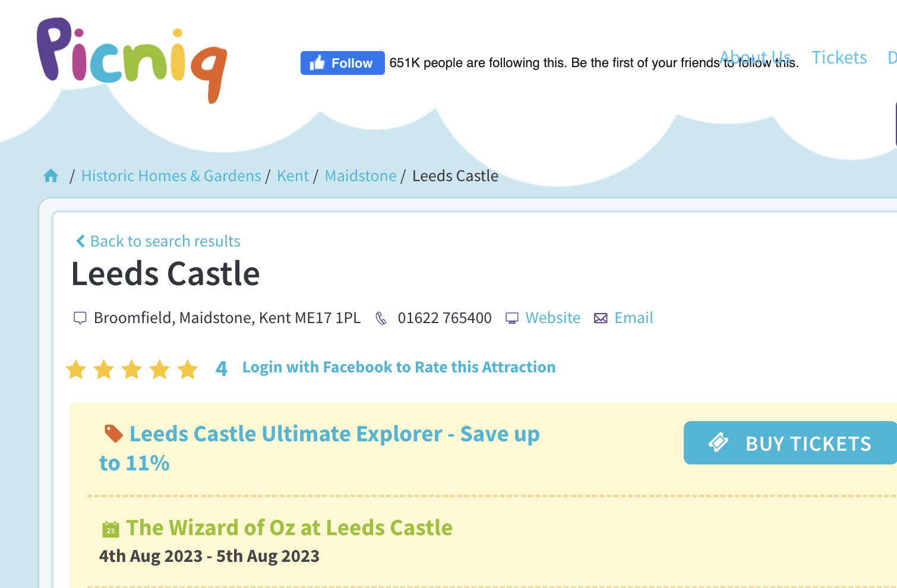This screenshot has height=588, width=897.
Task: Open the About Us menu item
Action: tap(755, 58)
